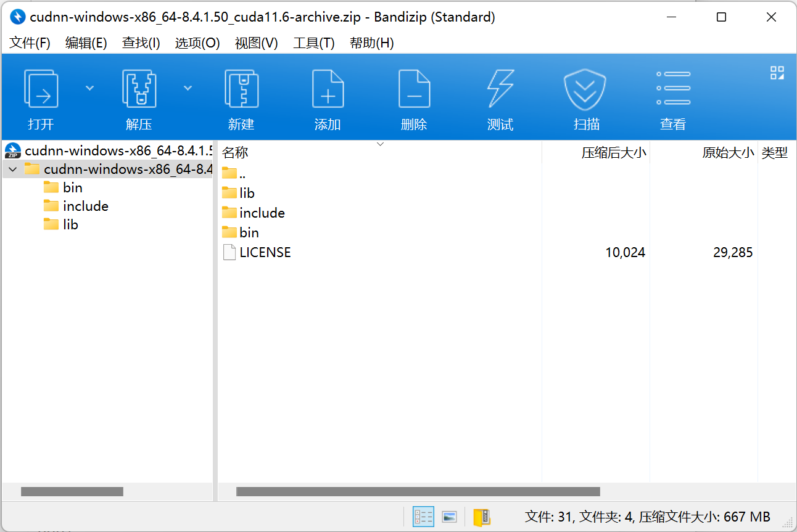The image size is (797, 532).
Task: Maximize the Bandizip window
Action: coord(721,17)
